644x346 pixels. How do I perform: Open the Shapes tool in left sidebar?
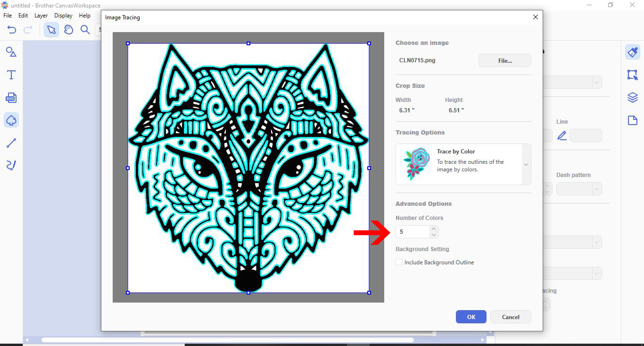pyautogui.click(x=11, y=52)
